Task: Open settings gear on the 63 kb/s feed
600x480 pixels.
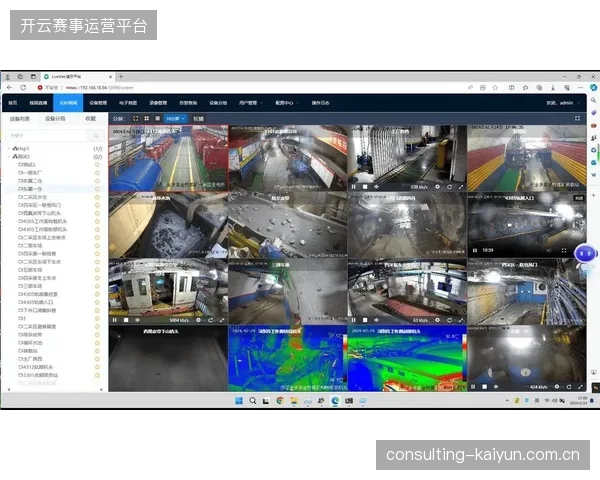Action: [437, 320]
